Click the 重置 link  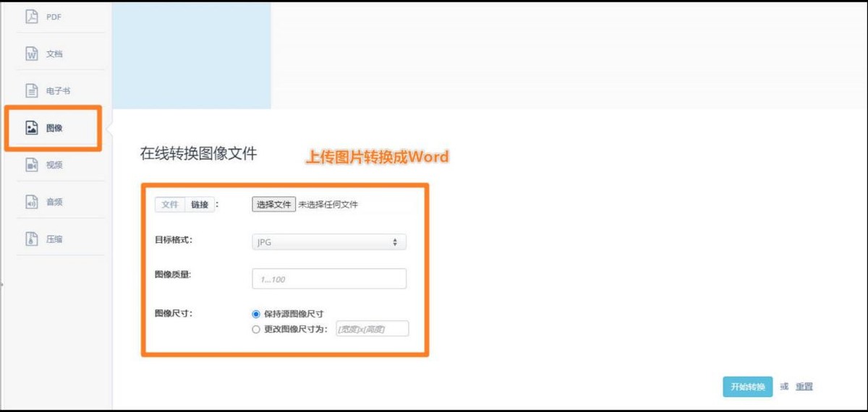[x=804, y=387]
